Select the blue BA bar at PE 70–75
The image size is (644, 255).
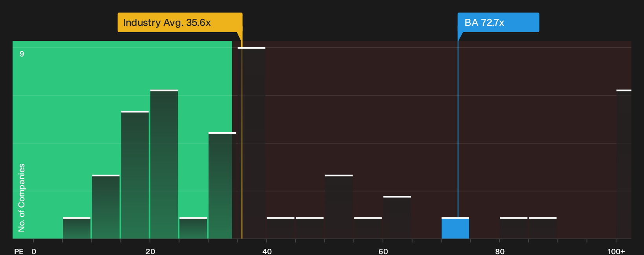tap(456, 228)
